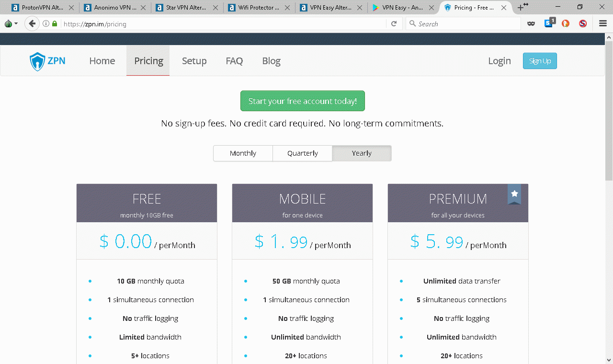Click the MOBILE plan header
This screenshot has height=364, width=613.
[302, 203]
